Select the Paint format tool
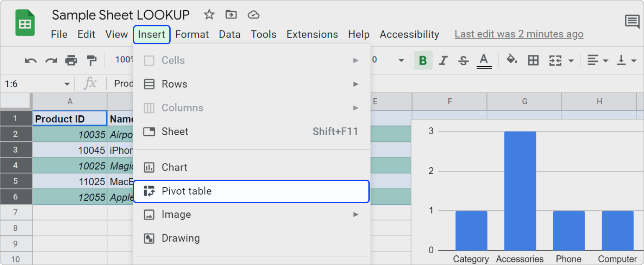644x265 pixels. click(x=92, y=61)
